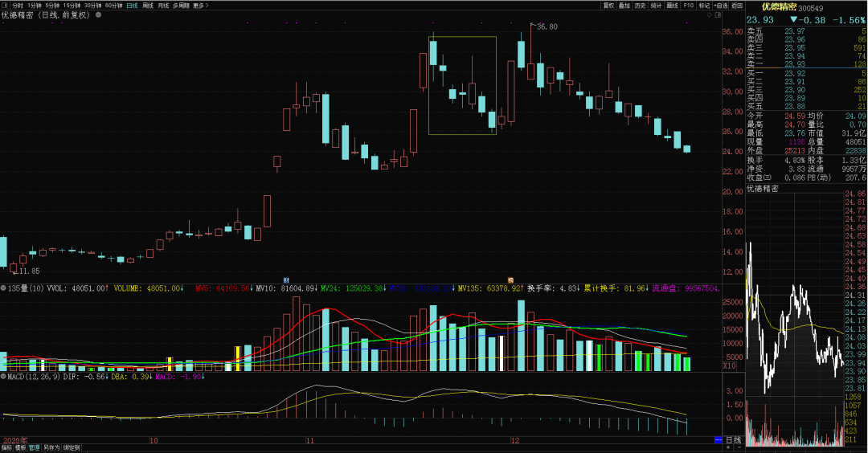Select the 60分钟 period tab

(113, 6)
